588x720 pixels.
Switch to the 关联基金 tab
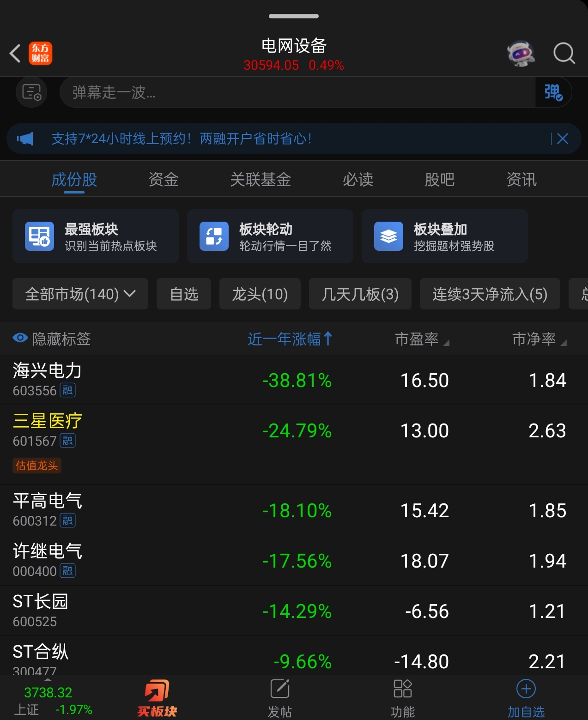[261, 179]
